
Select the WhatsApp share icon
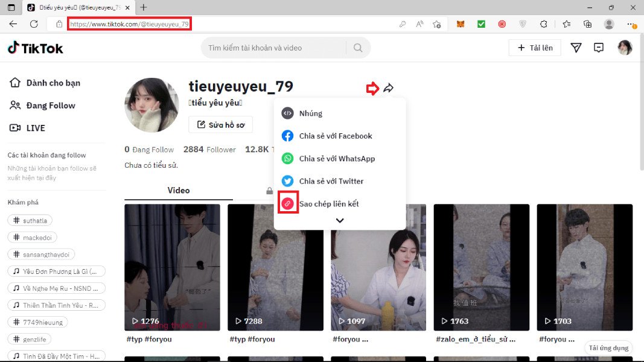[287, 158]
